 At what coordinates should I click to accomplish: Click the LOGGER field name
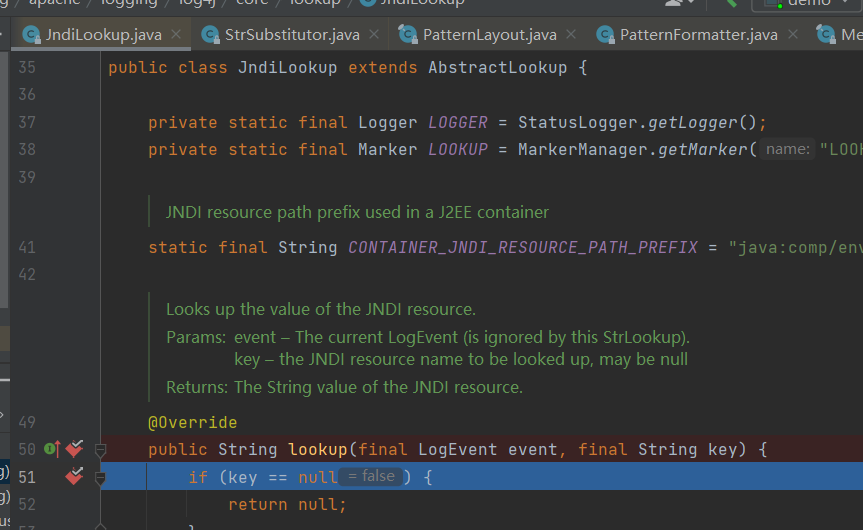point(458,122)
